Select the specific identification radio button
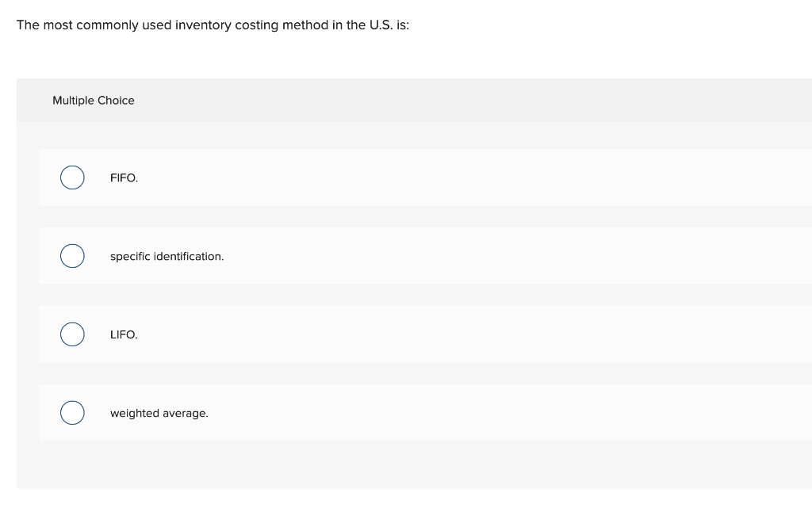 pyautogui.click(x=72, y=255)
